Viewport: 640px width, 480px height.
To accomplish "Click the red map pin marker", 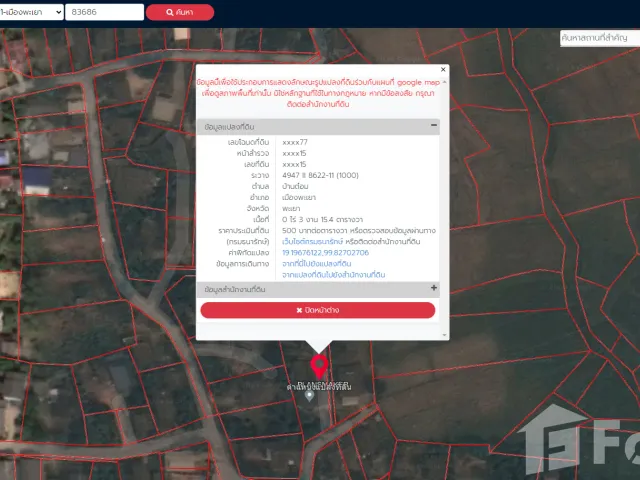I will click(319, 366).
